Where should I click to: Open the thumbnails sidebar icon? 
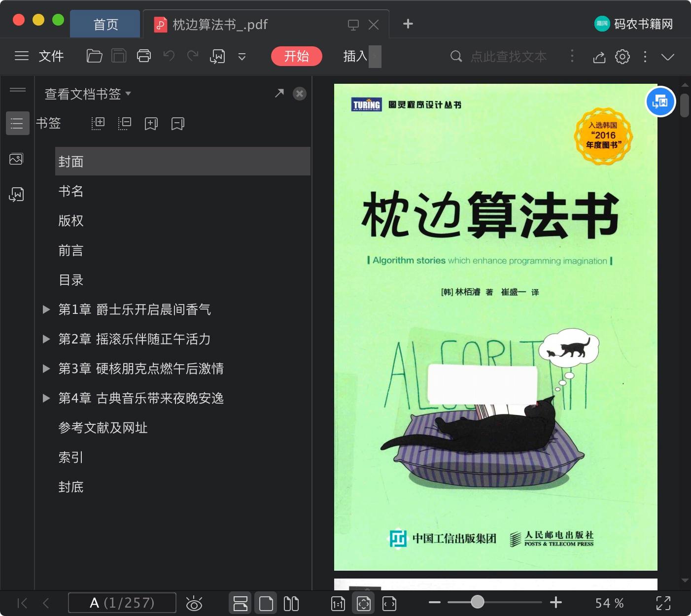[16, 159]
